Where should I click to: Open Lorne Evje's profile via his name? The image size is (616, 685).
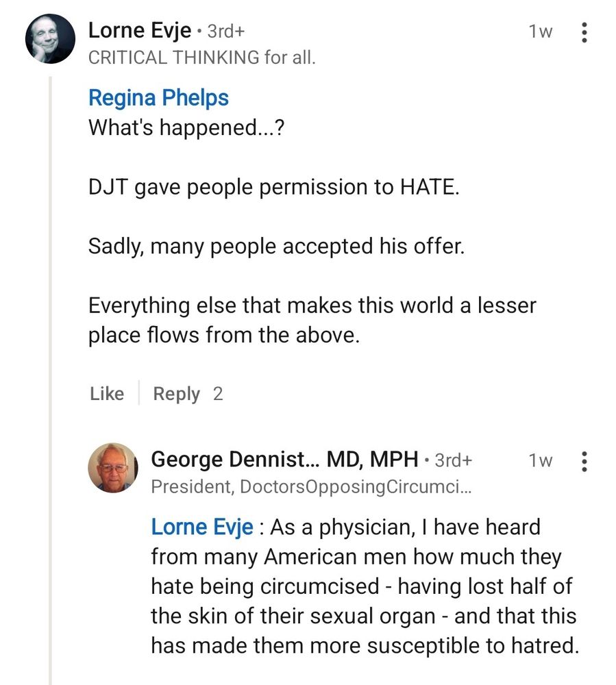139,29
